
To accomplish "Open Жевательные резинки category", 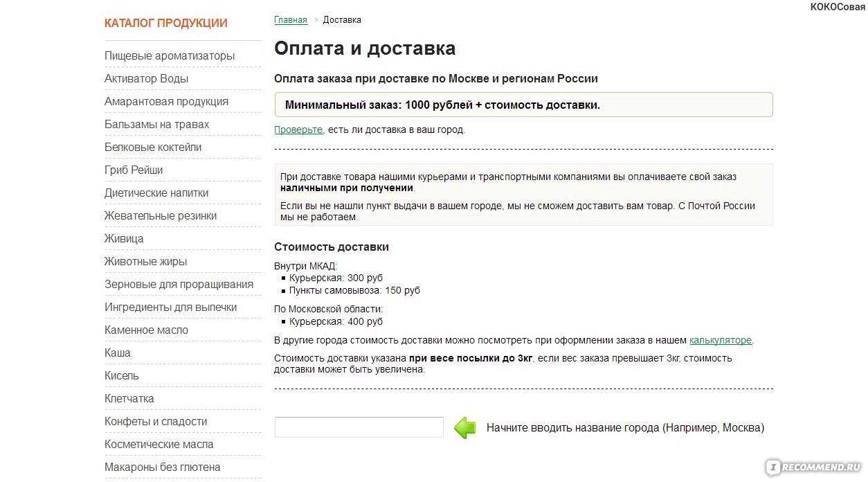I will 161,216.
